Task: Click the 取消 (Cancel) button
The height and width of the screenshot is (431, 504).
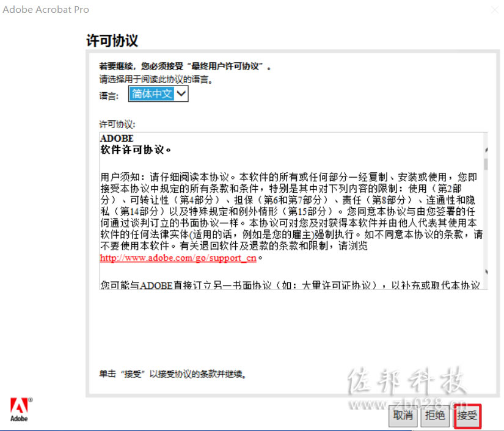Action: click(403, 416)
